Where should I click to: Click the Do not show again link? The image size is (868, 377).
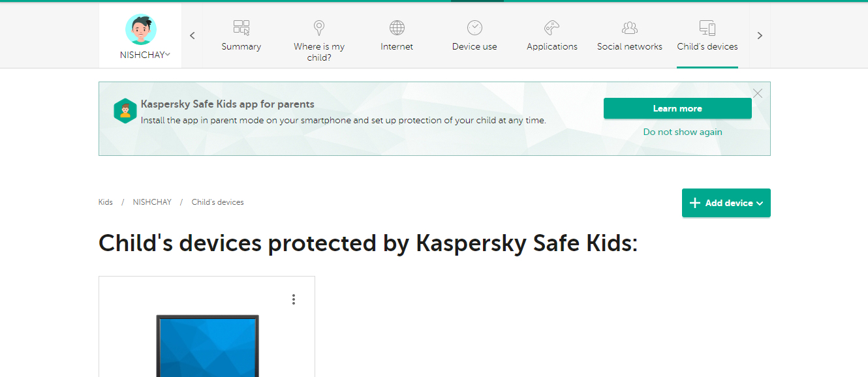tap(683, 132)
